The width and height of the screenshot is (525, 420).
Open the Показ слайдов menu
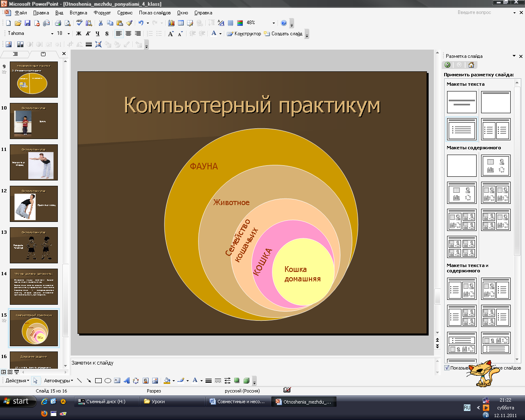point(155,13)
